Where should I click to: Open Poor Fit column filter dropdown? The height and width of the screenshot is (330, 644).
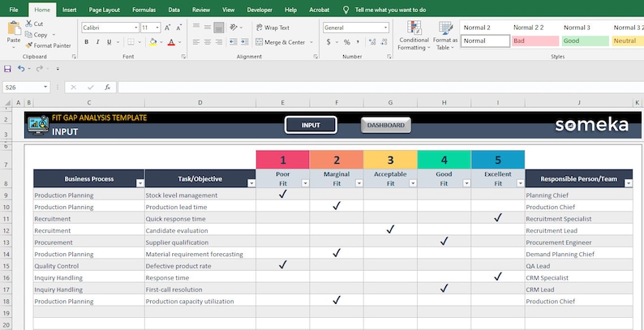point(305,183)
